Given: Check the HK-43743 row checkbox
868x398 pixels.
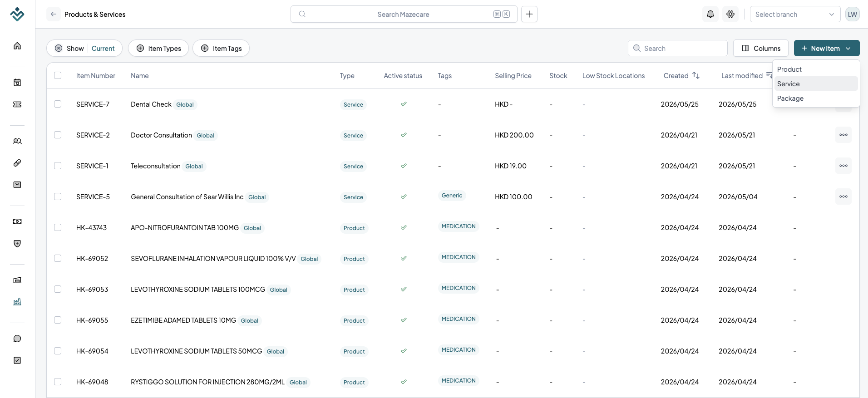Looking at the screenshot, I should click(58, 227).
